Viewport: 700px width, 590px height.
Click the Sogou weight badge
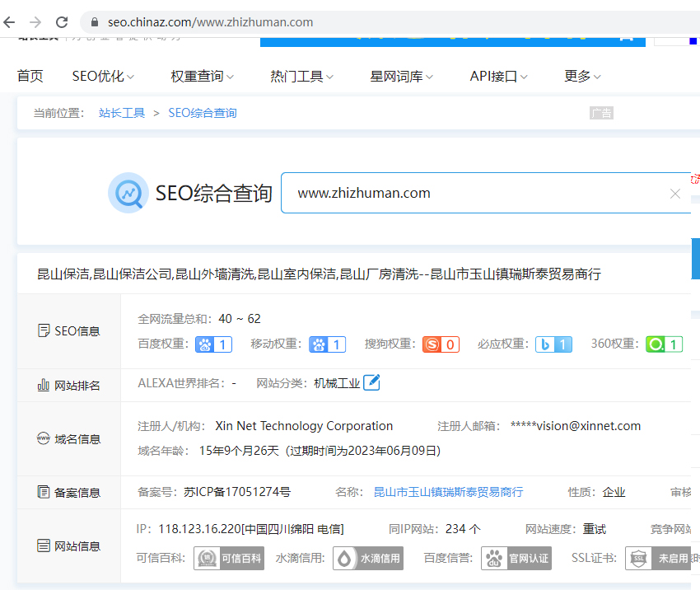point(441,344)
